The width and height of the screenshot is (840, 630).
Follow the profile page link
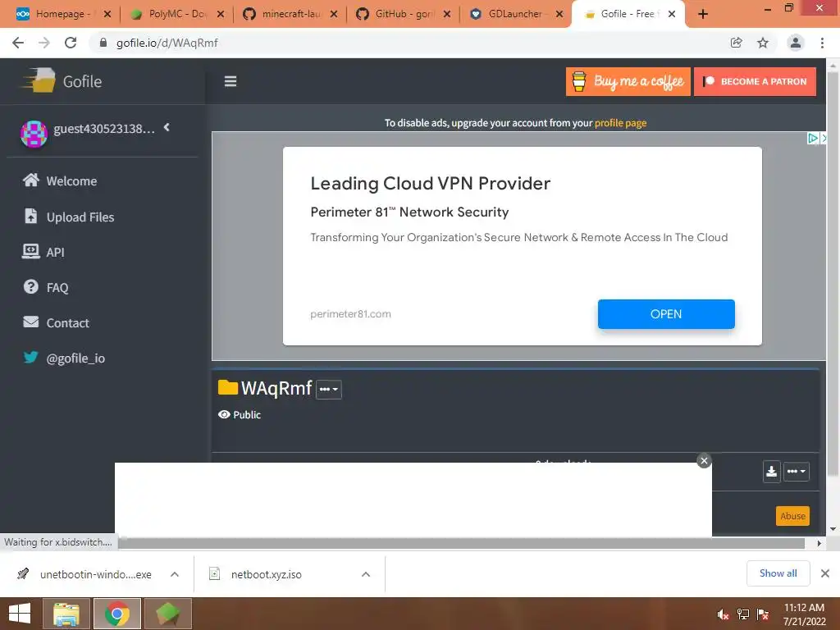click(x=620, y=123)
